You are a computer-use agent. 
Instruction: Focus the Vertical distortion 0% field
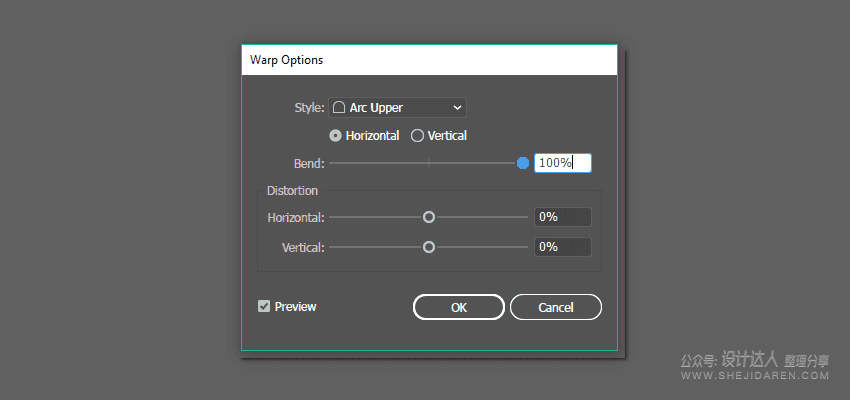562,247
